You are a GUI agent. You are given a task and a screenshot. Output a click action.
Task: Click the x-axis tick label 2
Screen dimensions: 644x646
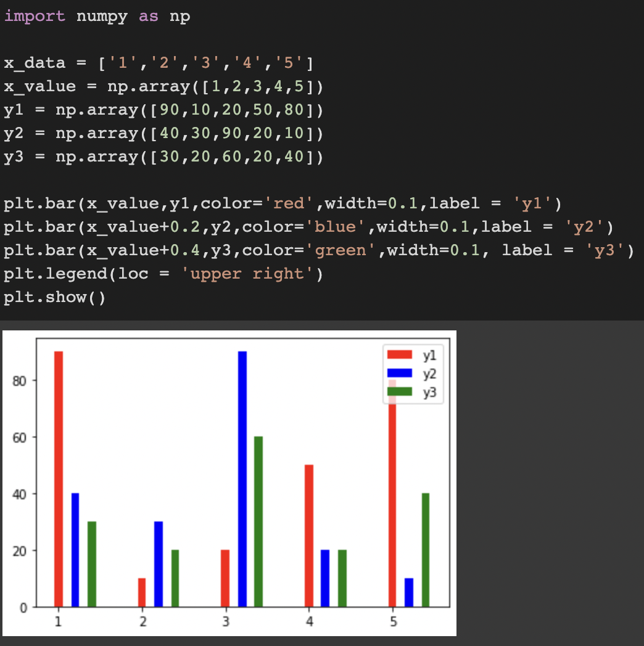pos(142,621)
